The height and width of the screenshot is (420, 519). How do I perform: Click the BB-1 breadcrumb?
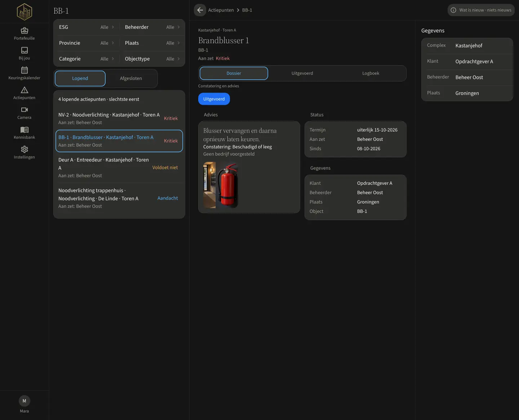click(247, 10)
